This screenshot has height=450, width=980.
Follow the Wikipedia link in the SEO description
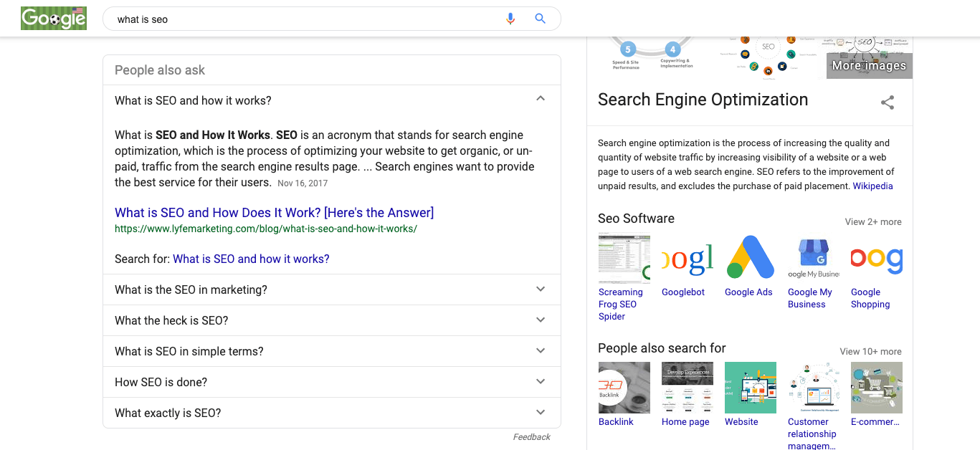click(872, 186)
